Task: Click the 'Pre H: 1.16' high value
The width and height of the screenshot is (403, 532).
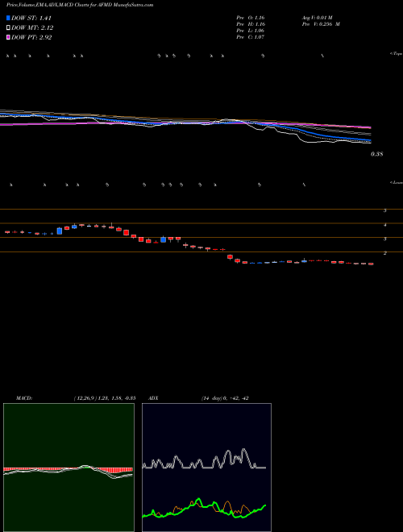Action: click(x=251, y=24)
